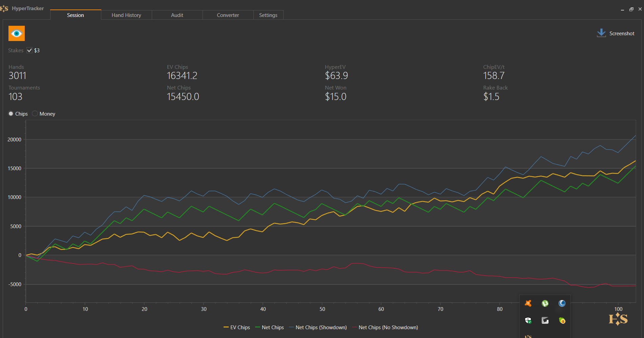Stay on the Session tab
The height and width of the screenshot is (338, 644).
tap(76, 15)
